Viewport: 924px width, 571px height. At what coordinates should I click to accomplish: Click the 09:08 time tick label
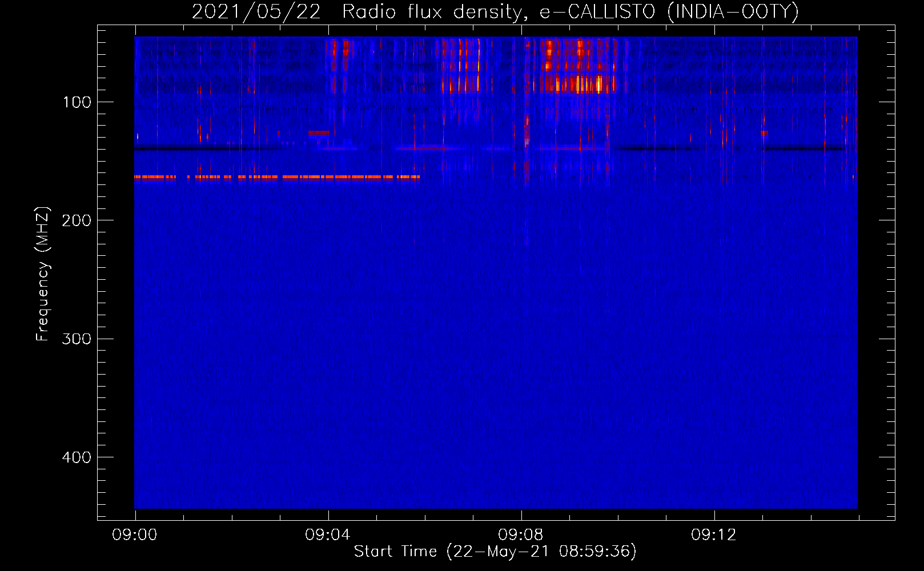[521, 535]
